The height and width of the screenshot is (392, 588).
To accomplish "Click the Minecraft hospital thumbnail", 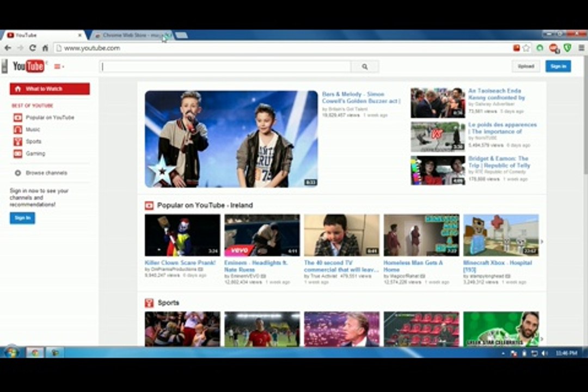I will point(501,235).
